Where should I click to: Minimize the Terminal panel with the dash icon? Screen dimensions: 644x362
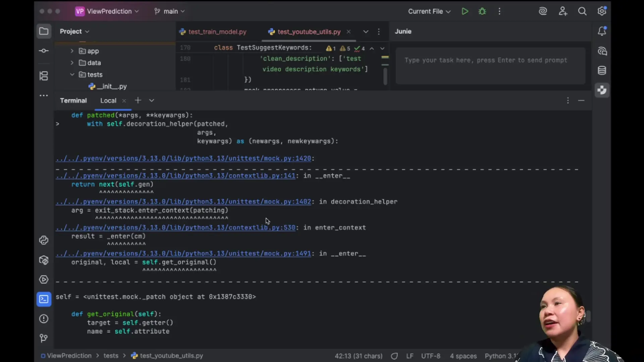click(x=581, y=101)
